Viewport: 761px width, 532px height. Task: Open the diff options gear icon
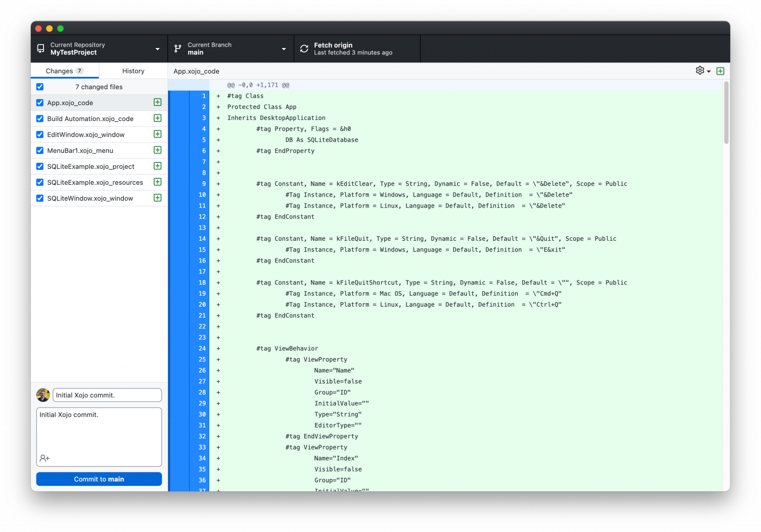[700, 70]
